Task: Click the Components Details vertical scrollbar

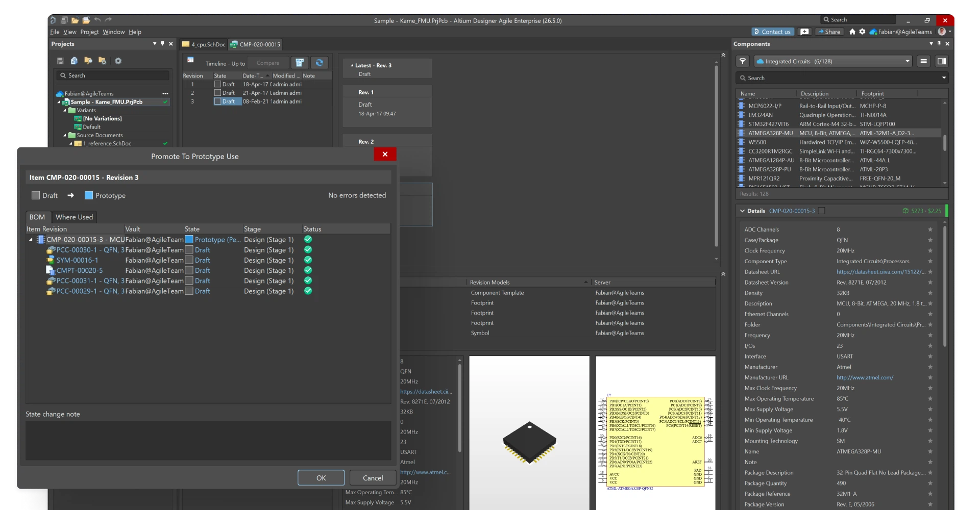Action: (945, 287)
